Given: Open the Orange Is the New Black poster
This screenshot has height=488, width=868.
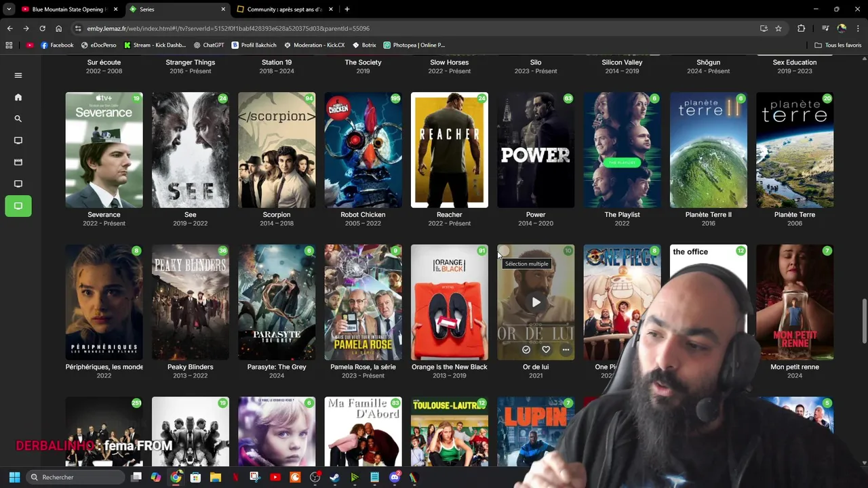Looking at the screenshot, I should pyautogui.click(x=450, y=302).
